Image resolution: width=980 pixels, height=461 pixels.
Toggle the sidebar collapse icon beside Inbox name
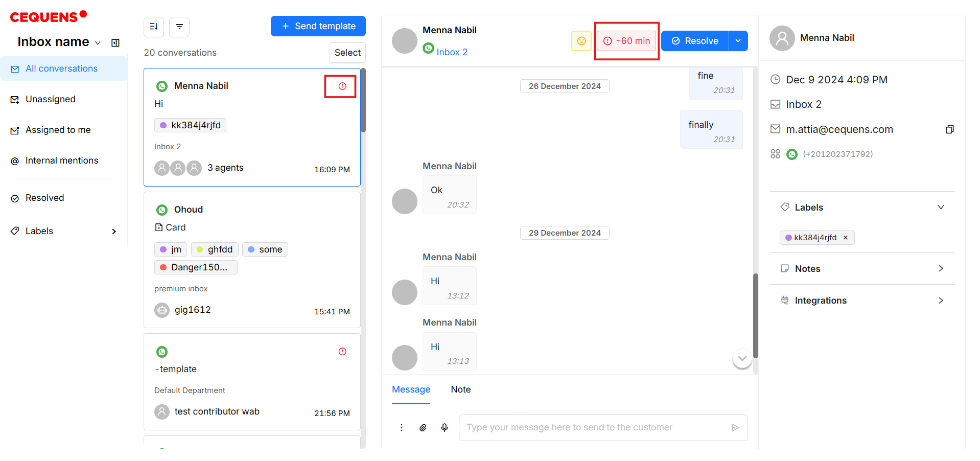click(115, 43)
